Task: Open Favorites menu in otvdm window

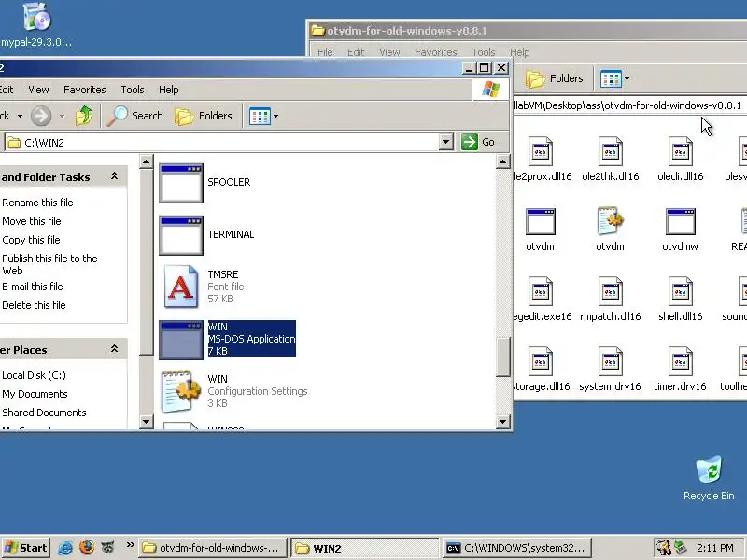Action: click(x=436, y=52)
